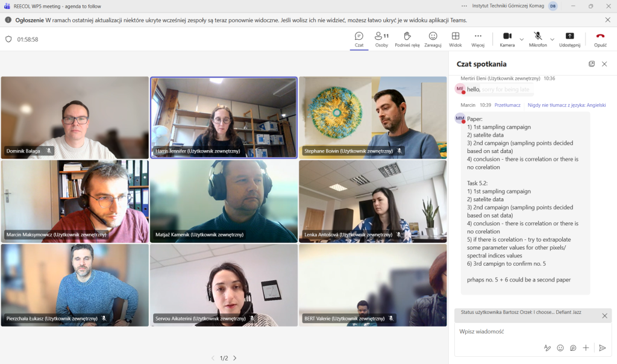Open the emoji picker in message box
This screenshot has width=617, height=364.
tap(560, 348)
